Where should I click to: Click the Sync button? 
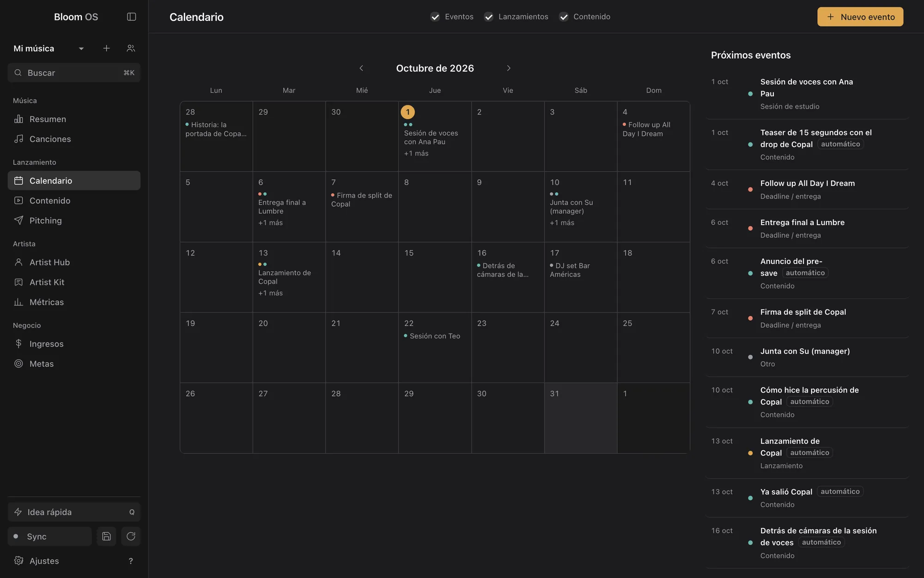[x=50, y=536]
